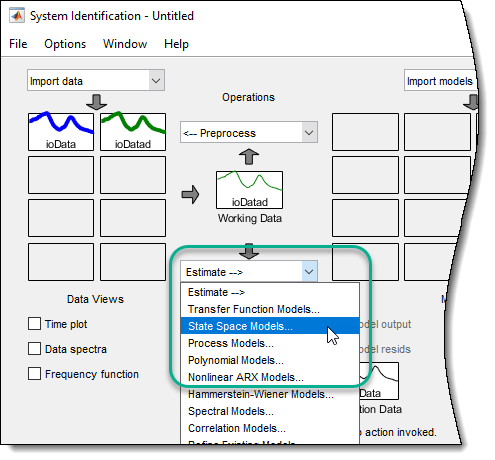495x460 pixels.
Task: Click the ioDatad Working Data box
Action: pyautogui.click(x=249, y=190)
